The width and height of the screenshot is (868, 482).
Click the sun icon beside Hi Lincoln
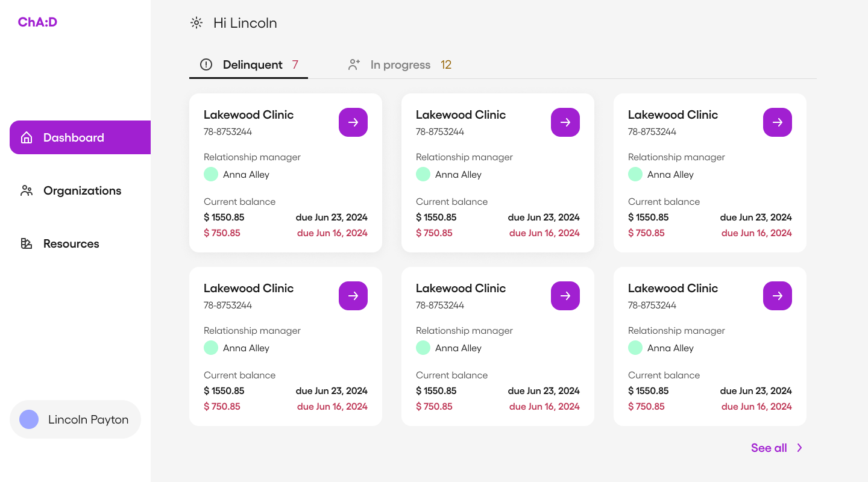[x=197, y=23]
